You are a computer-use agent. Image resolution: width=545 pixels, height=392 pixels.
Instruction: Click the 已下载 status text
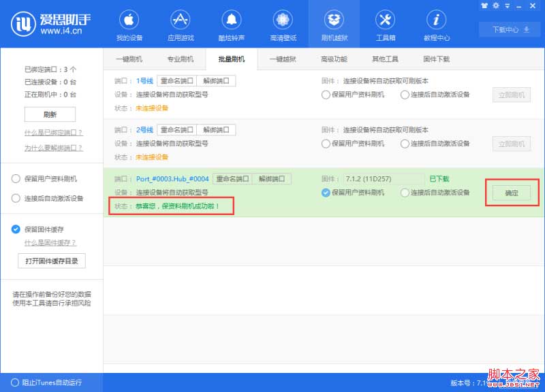(439, 179)
